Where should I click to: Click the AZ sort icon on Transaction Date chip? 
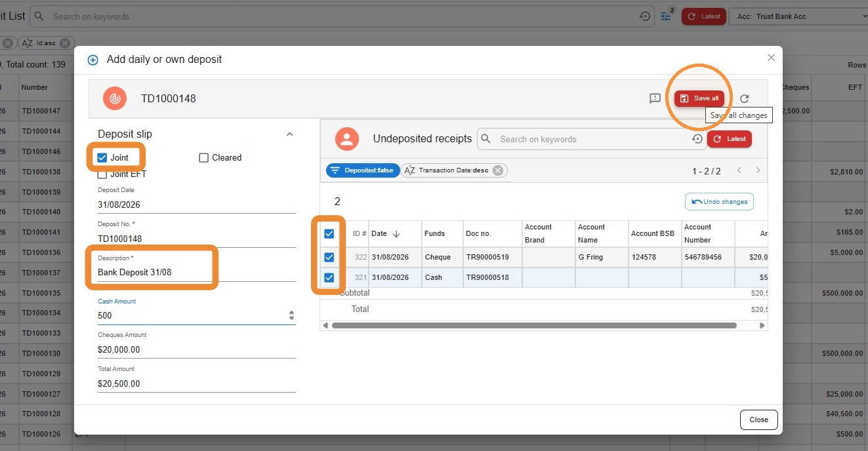(409, 170)
